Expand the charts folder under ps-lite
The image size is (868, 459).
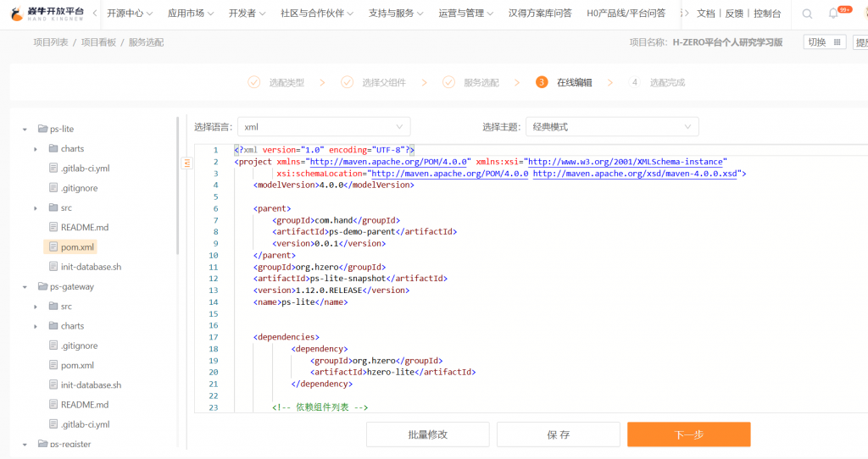click(36, 149)
